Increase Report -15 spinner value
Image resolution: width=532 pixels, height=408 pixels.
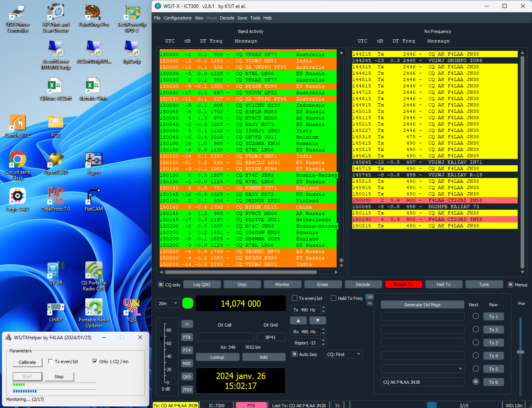click(323, 340)
